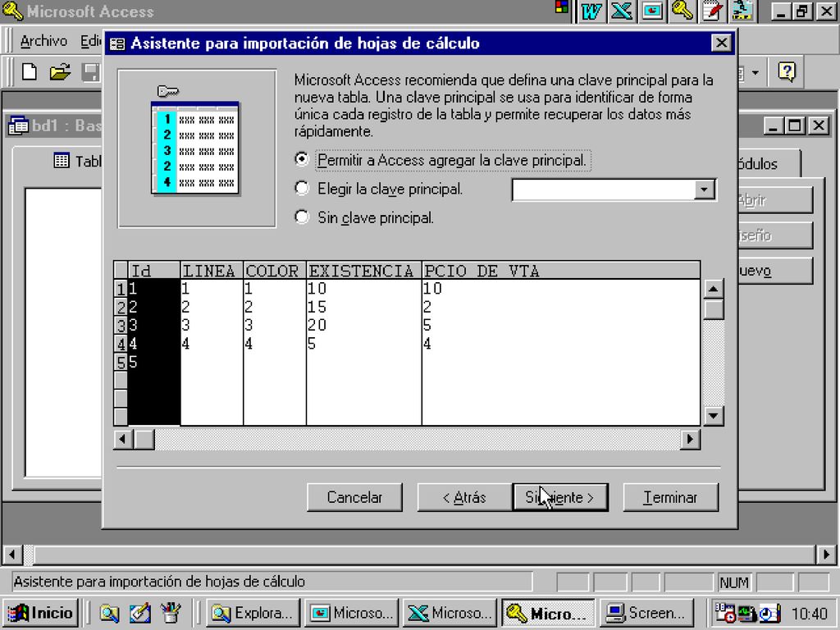840x630 pixels.
Task: Click the system tray icon next to clock
Action: [769, 613]
